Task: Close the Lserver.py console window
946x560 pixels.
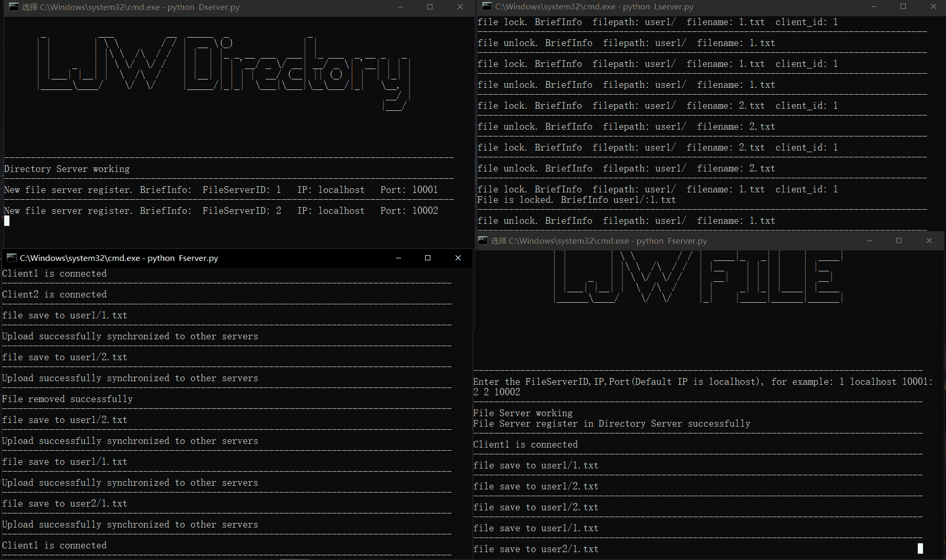Action: pos(933,6)
